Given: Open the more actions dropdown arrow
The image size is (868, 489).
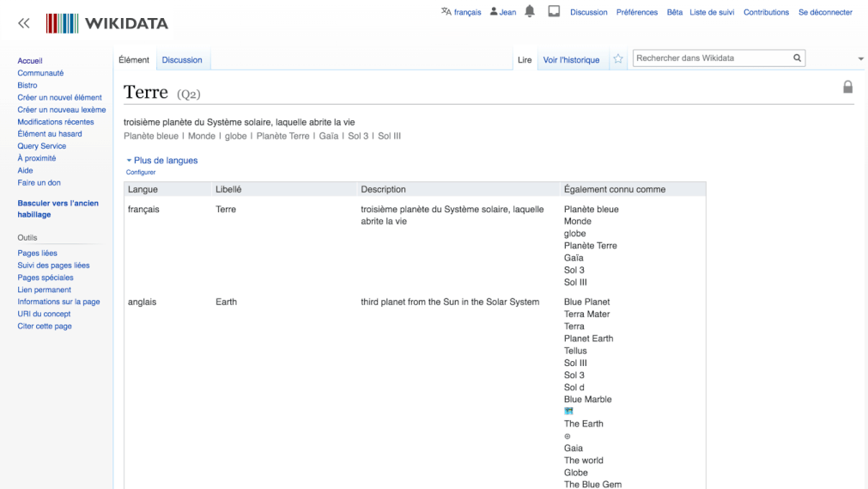Looking at the screenshot, I should pos(860,59).
